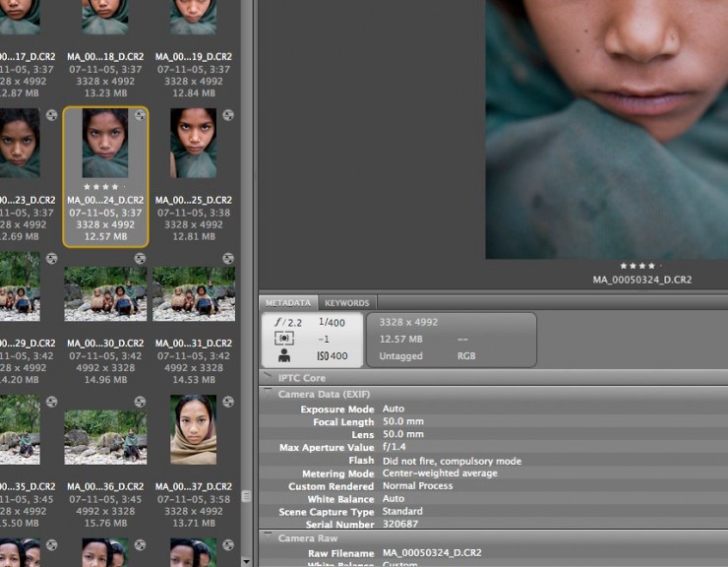Click the metering mode icon in metadata placard
Screen dimensions: 728x567
coord(283,339)
